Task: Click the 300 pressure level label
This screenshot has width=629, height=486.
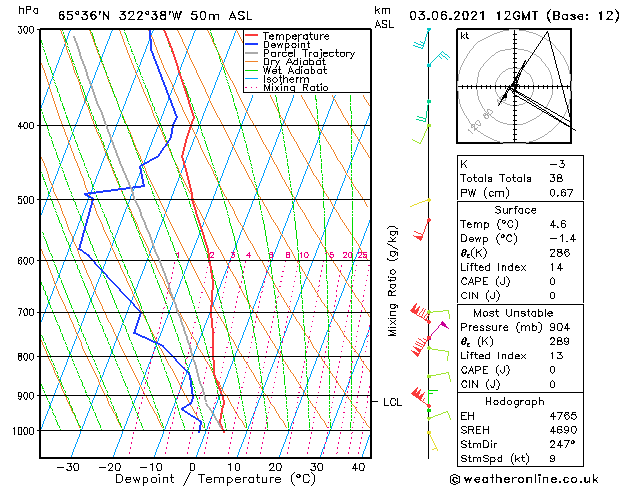Action: [x=28, y=30]
